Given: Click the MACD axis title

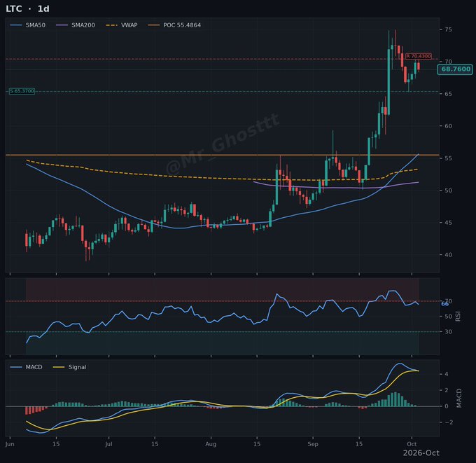Looking at the screenshot, I should click(x=458, y=398).
